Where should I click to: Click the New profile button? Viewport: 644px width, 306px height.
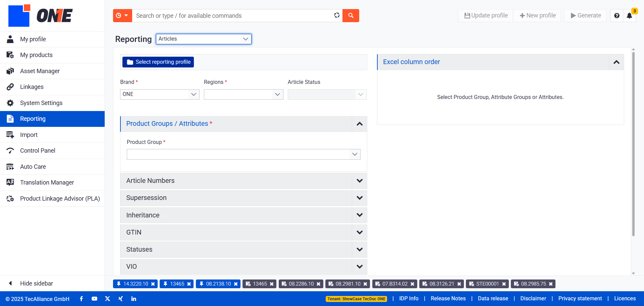coord(538,15)
